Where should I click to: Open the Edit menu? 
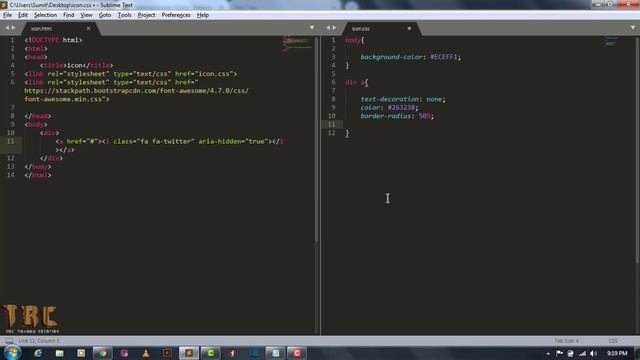(x=22, y=15)
